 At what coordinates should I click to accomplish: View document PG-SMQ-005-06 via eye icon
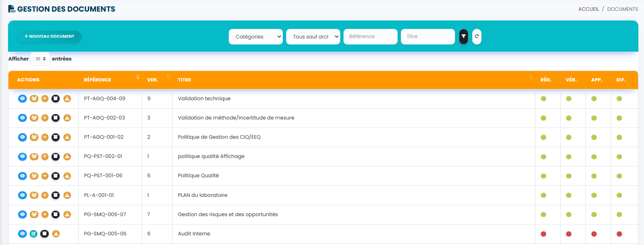[22, 234]
